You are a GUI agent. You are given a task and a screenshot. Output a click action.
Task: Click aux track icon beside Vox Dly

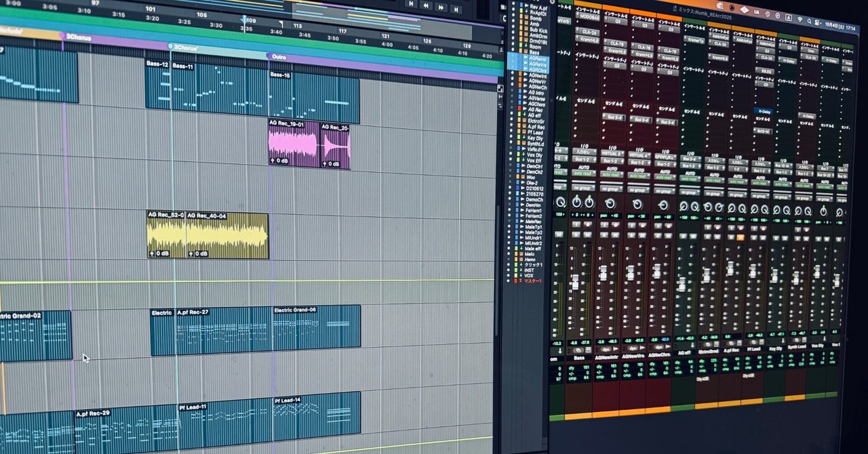click(522, 154)
